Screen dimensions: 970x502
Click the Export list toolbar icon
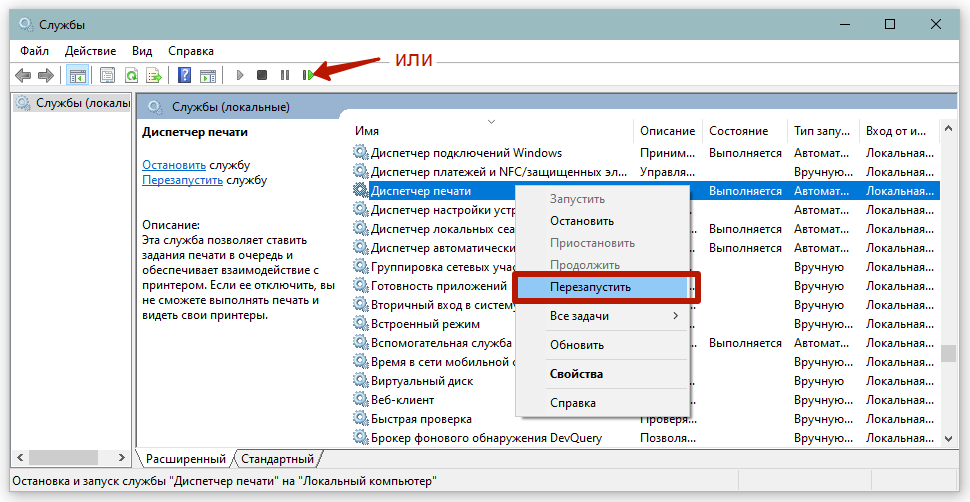point(154,75)
